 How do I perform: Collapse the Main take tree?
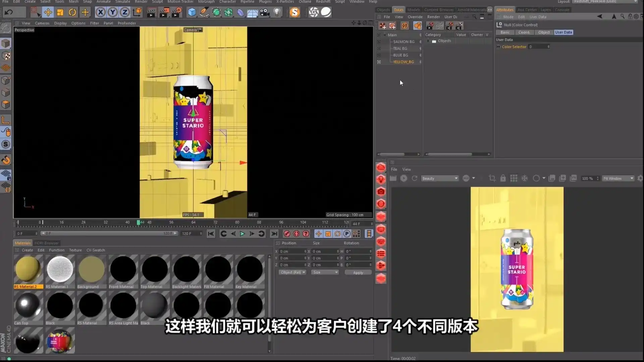tap(385, 35)
